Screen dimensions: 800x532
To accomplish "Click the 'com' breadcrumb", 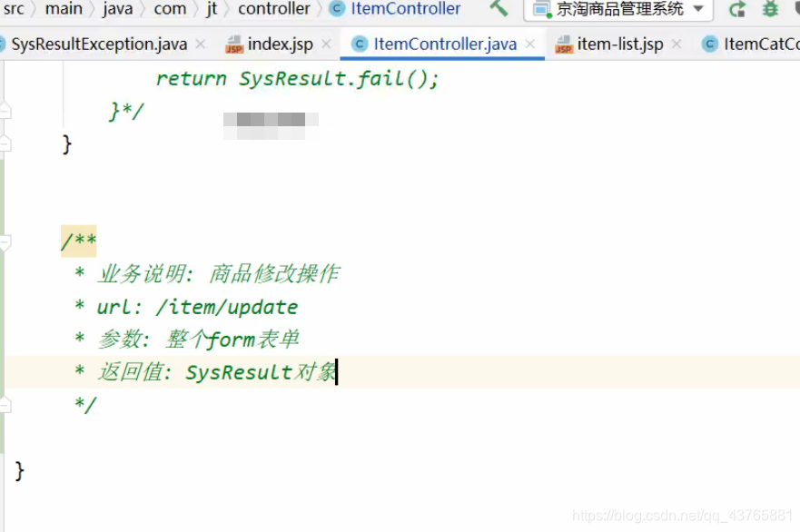I will click(x=170, y=9).
